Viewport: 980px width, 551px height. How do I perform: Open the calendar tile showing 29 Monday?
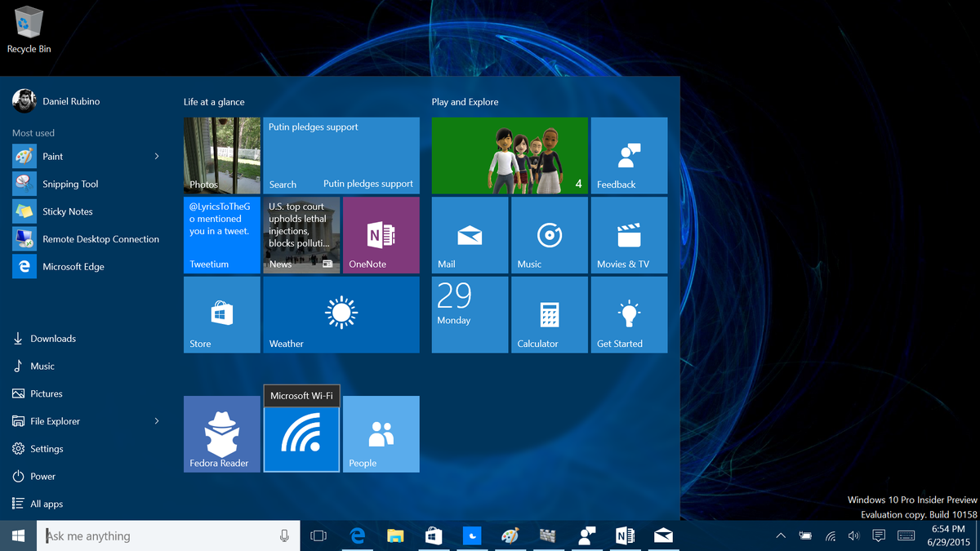(470, 315)
